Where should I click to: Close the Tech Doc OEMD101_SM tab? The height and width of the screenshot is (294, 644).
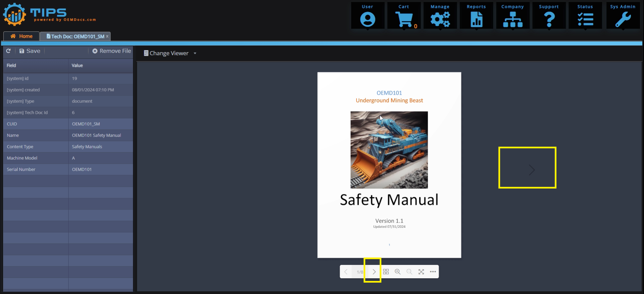[x=107, y=36]
